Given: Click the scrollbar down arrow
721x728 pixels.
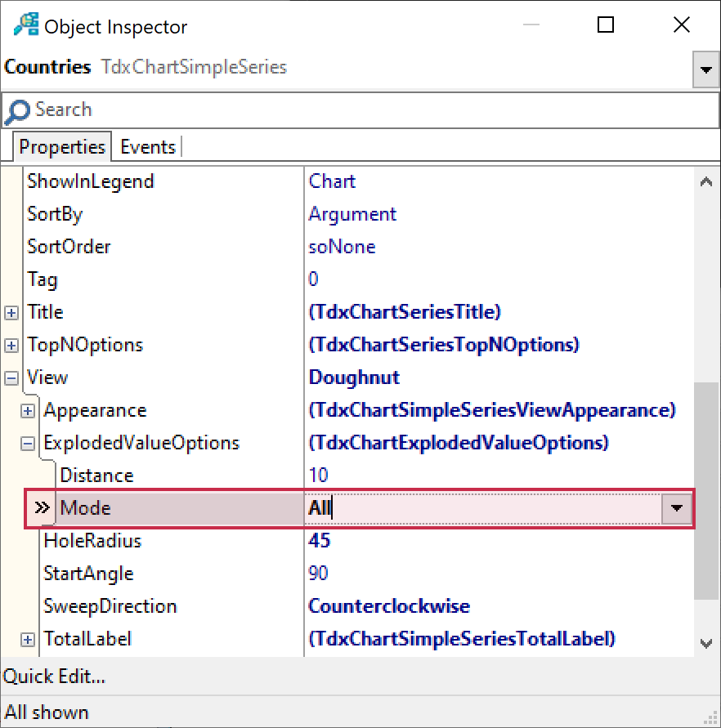Looking at the screenshot, I should click(705, 644).
